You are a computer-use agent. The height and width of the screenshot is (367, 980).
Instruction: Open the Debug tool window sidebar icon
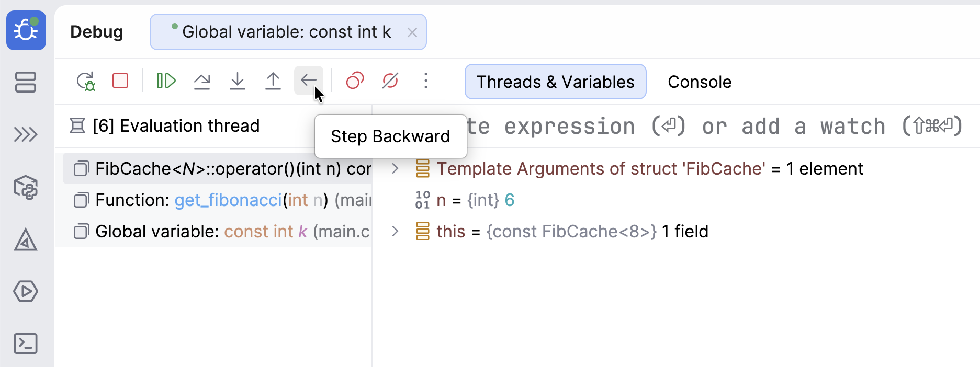coord(26,30)
